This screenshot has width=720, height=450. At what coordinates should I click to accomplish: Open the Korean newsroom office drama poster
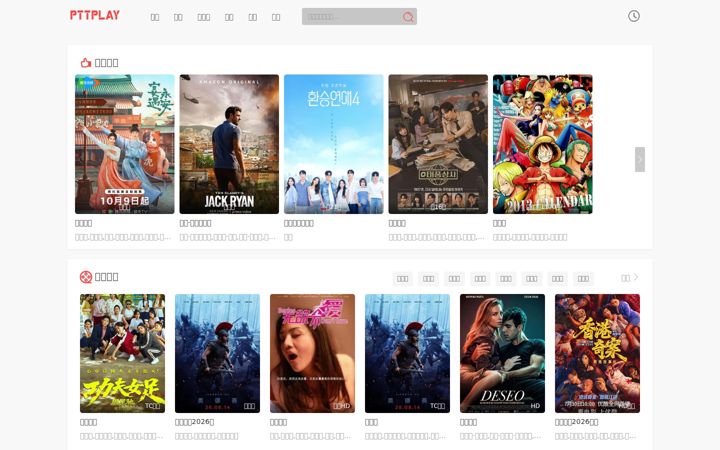click(438, 144)
